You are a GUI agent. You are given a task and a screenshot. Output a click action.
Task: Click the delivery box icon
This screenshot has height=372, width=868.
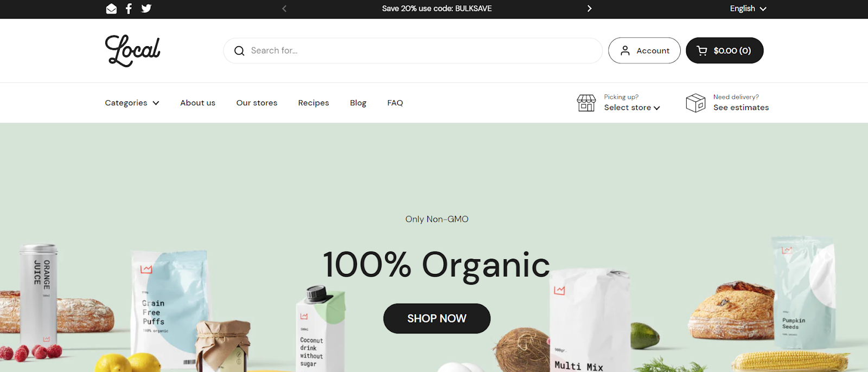tap(695, 102)
